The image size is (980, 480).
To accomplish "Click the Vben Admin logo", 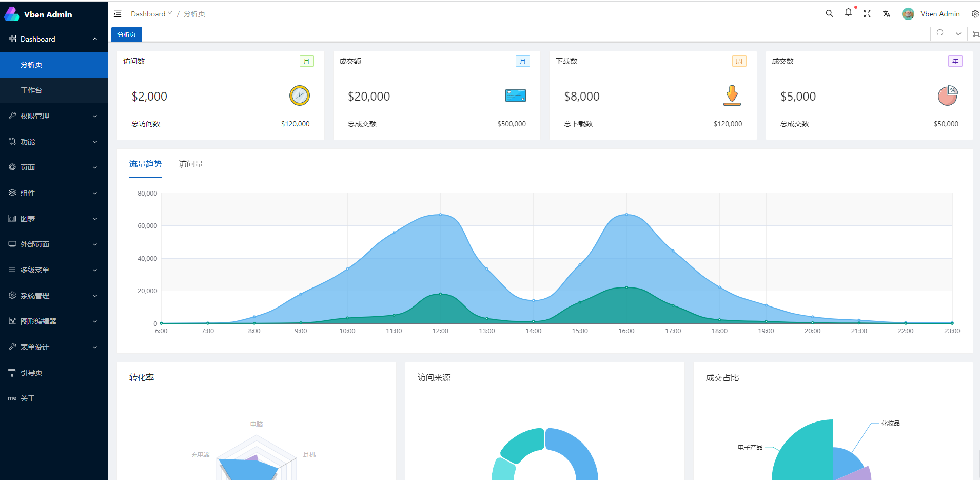I will pos(11,14).
